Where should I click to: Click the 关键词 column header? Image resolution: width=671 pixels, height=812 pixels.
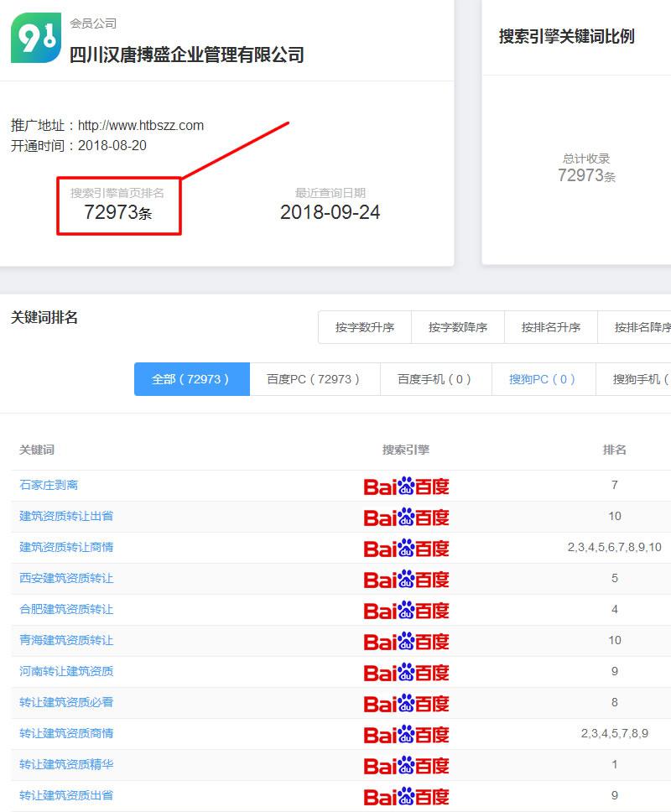(x=37, y=450)
